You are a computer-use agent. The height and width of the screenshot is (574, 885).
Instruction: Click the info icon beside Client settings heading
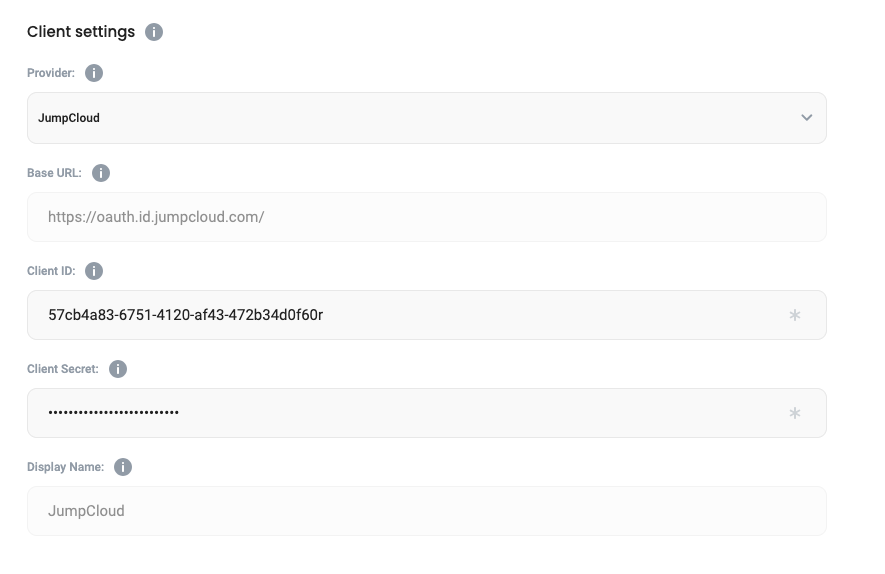click(x=154, y=32)
